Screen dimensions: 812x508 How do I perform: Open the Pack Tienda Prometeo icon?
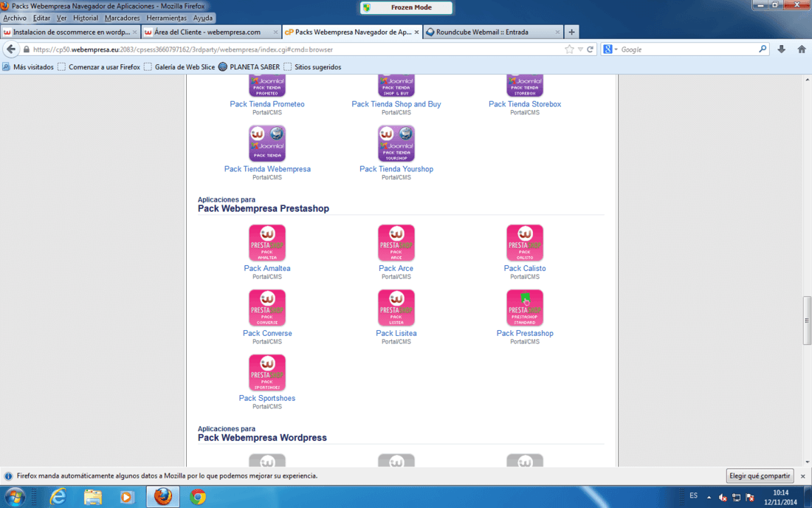click(x=267, y=86)
